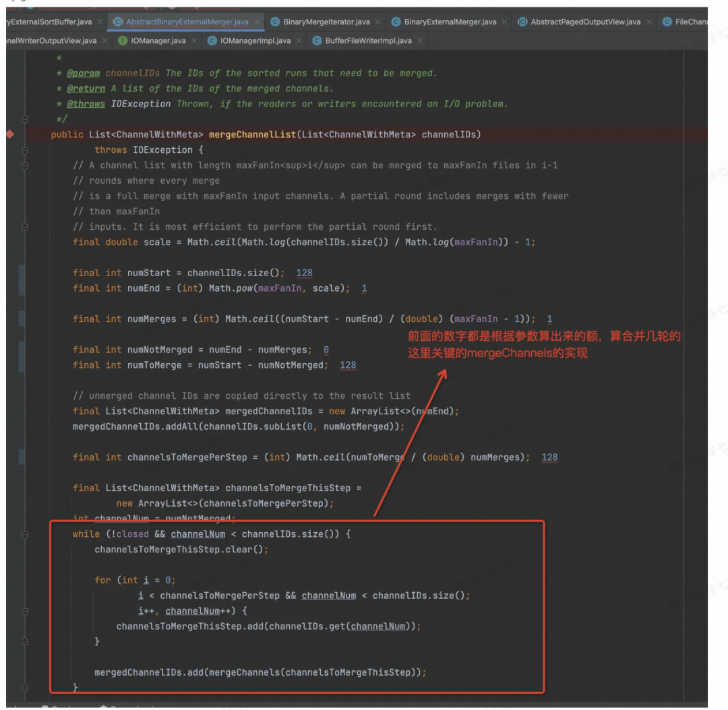Close the ExternalSortBuffer.java tab

point(99,22)
